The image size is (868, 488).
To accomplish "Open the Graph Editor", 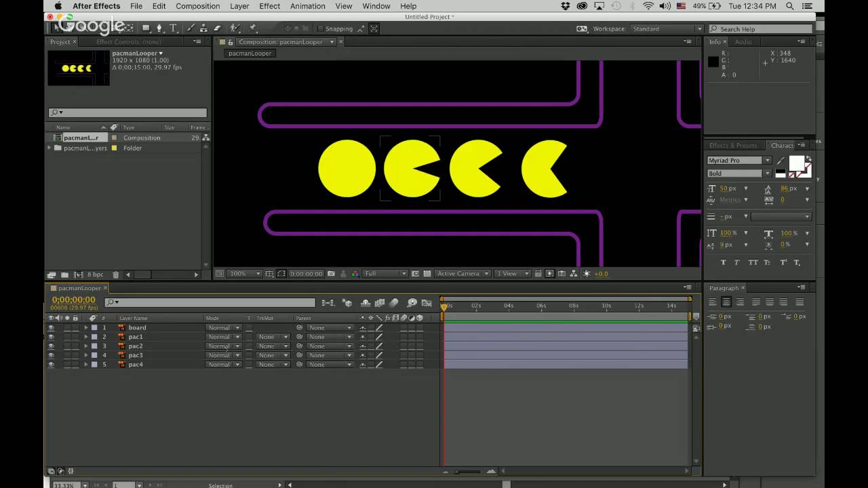I will pyautogui.click(x=427, y=303).
